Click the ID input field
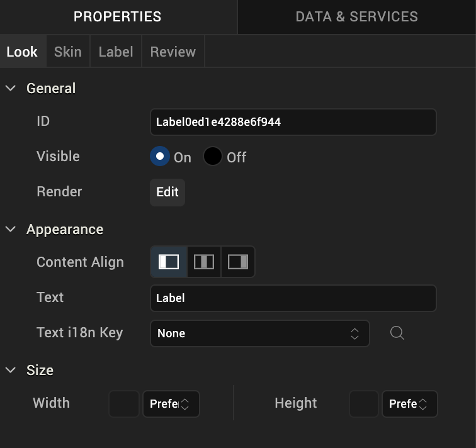The height and width of the screenshot is (448, 476). pyautogui.click(x=293, y=122)
